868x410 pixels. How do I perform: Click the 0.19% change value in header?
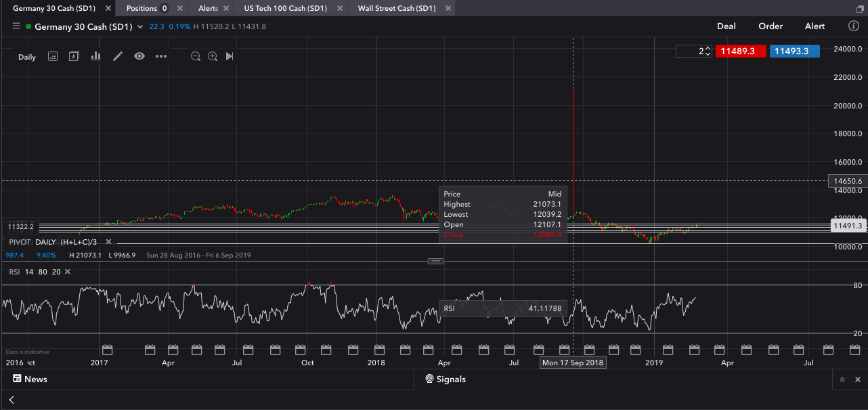coord(179,26)
